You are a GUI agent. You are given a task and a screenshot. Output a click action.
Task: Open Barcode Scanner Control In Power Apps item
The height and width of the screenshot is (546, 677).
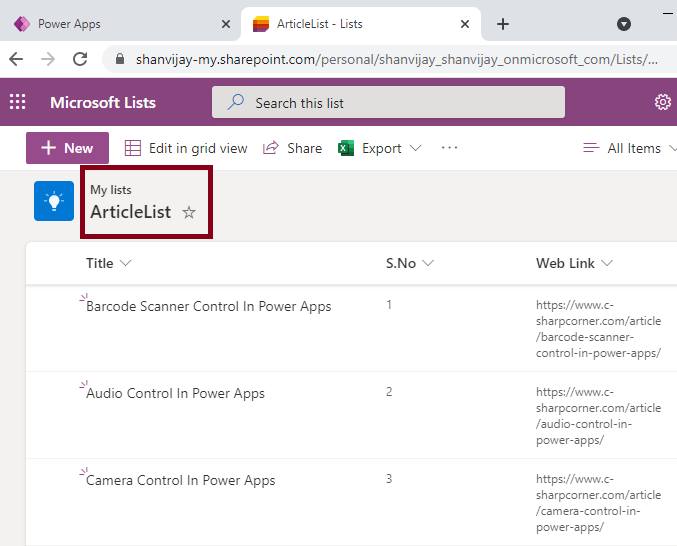209,306
